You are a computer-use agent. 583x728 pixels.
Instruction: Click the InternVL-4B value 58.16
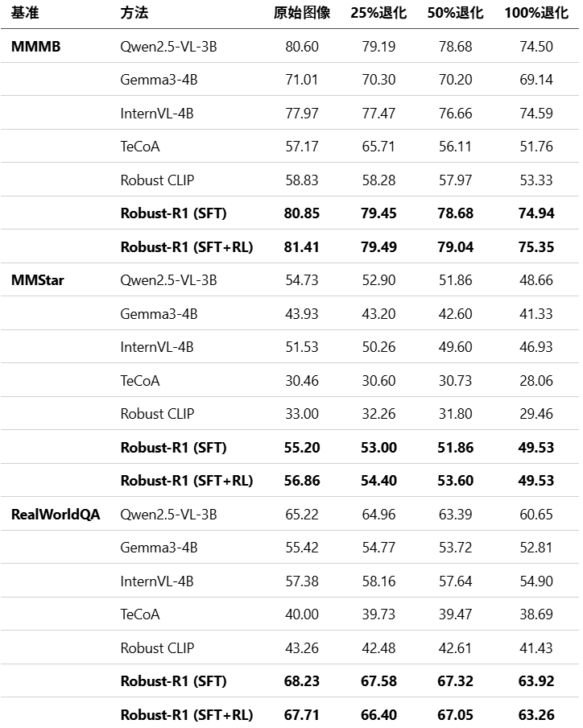(378, 581)
